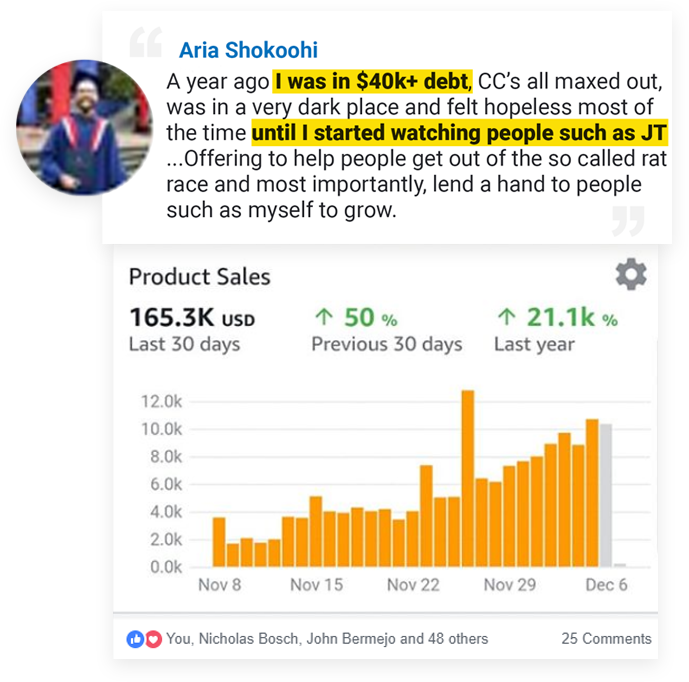Click the Product Sales heading
689x682 pixels.
[200, 277]
